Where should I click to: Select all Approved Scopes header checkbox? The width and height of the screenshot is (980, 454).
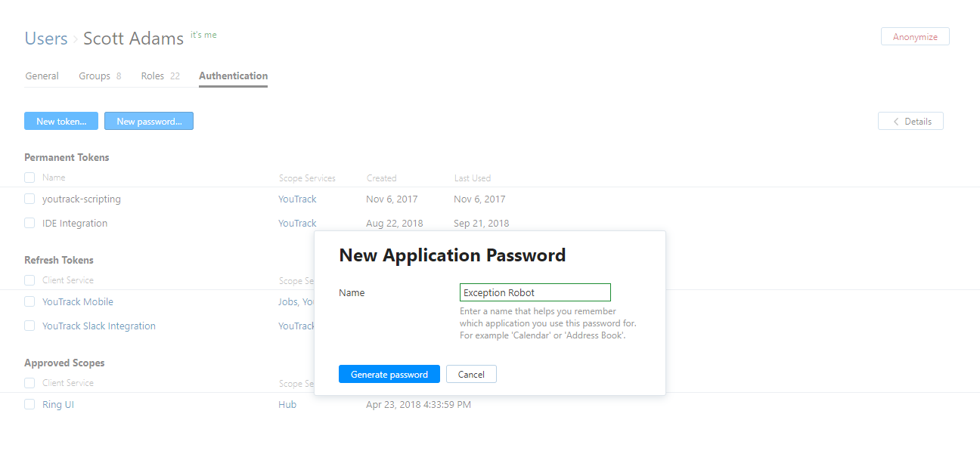point(29,383)
